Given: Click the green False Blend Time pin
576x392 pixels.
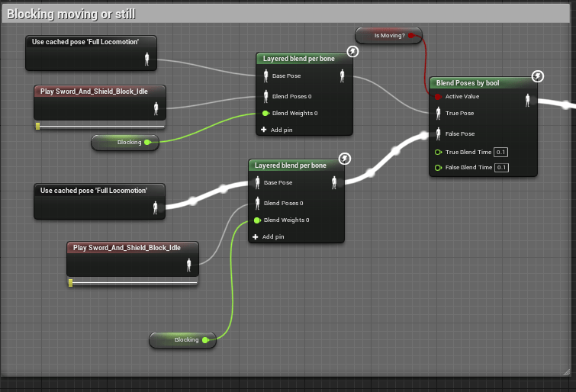Looking at the screenshot, I should [438, 167].
